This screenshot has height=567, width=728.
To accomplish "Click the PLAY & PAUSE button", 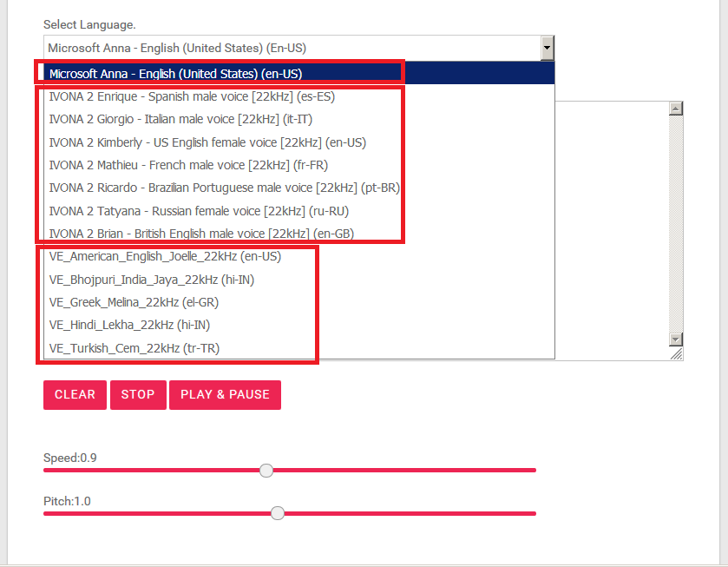I will 226,394.
